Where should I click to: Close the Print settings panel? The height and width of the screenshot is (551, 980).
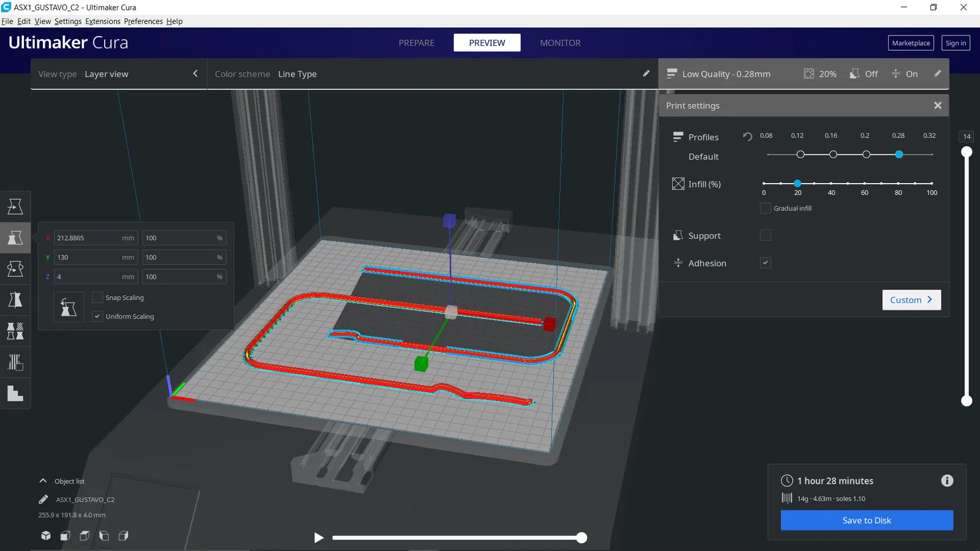[x=938, y=105]
